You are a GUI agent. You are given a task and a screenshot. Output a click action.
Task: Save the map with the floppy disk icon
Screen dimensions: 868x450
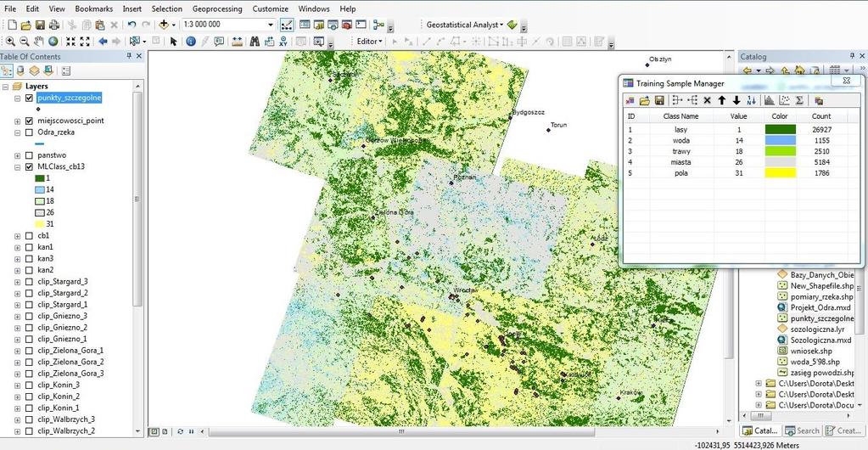click(x=40, y=25)
